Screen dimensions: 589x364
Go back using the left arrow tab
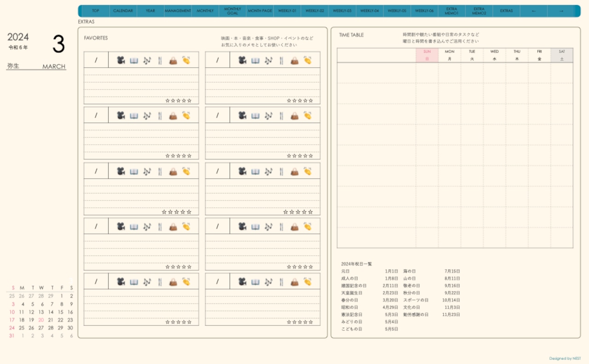tap(534, 11)
